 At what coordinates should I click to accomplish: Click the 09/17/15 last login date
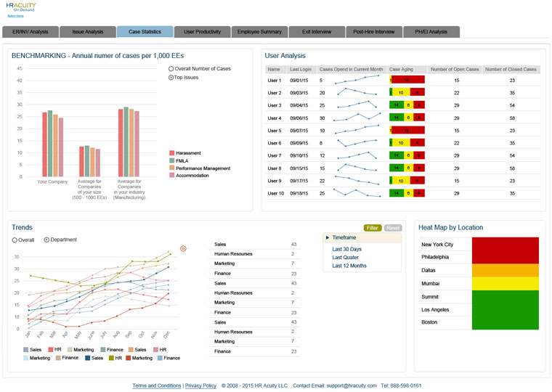pyautogui.click(x=299, y=181)
